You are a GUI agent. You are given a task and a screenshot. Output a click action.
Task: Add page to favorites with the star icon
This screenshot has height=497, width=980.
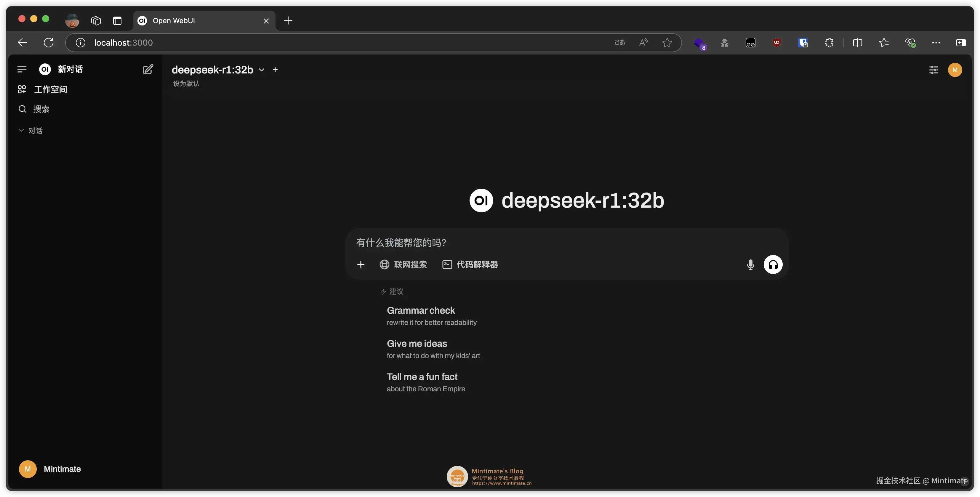[667, 43]
